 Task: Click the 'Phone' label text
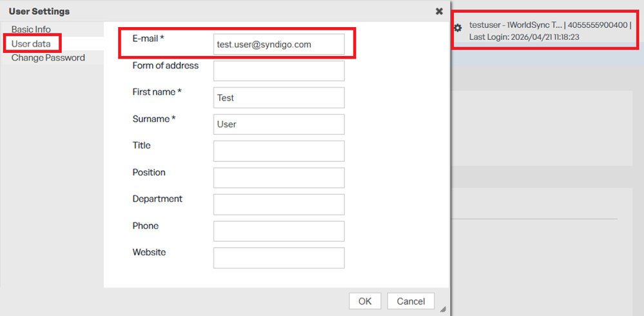tap(146, 226)
